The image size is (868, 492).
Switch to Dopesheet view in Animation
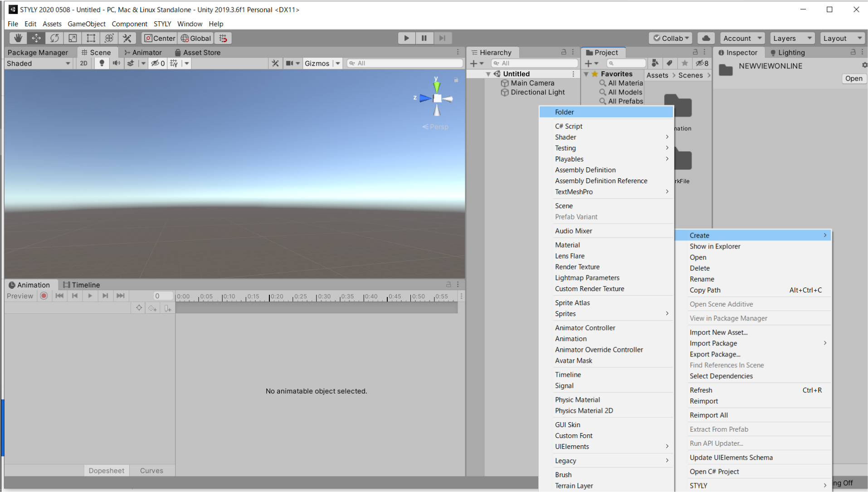pos(107,471)
